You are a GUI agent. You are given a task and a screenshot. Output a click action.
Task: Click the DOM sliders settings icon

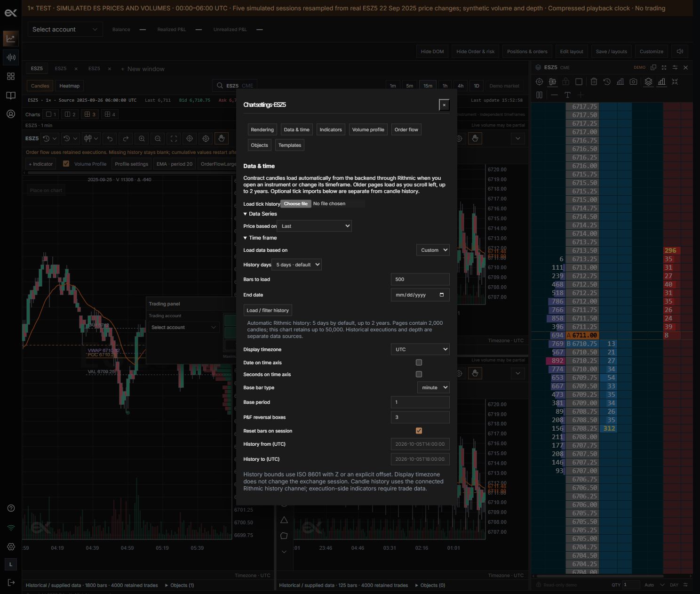click(x=675, y=67)
